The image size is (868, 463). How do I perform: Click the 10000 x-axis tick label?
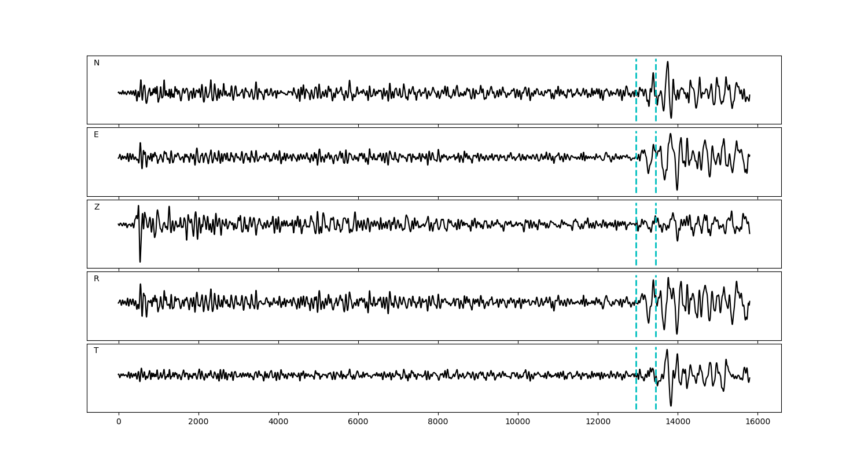click(x=518, y=422)
